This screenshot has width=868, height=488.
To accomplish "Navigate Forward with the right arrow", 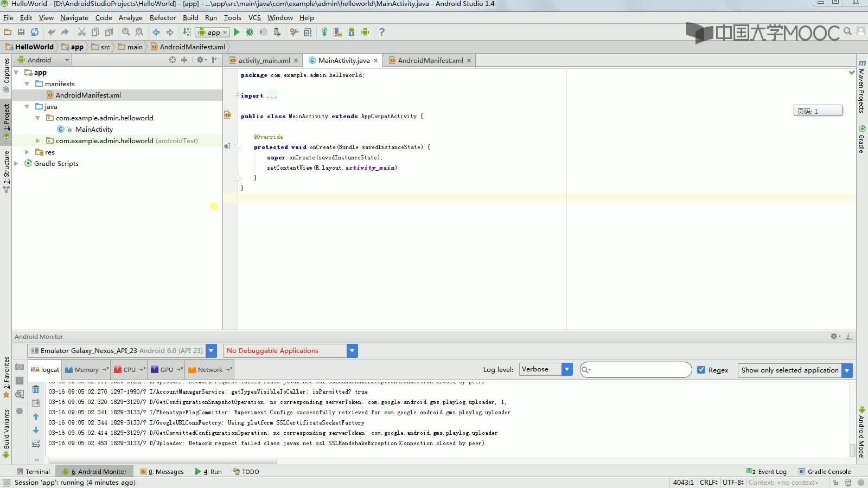I will click(170, 32).
